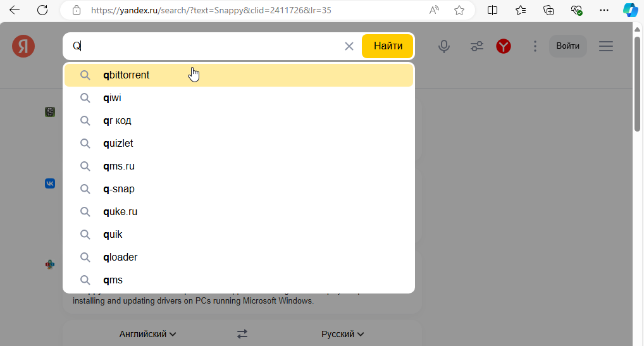Open the Collections icon in the toolbar
644x346 pixels.
click(x=548, y=10)
